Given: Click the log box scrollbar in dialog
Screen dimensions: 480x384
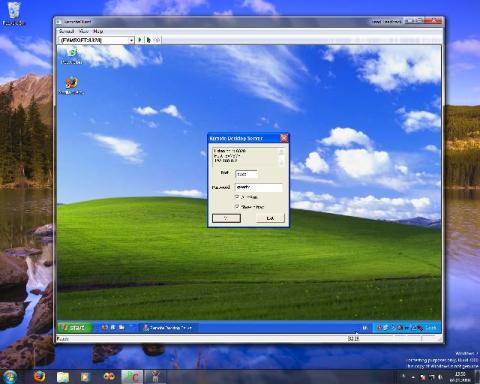Looking at the screenshot, I should 281,156.
